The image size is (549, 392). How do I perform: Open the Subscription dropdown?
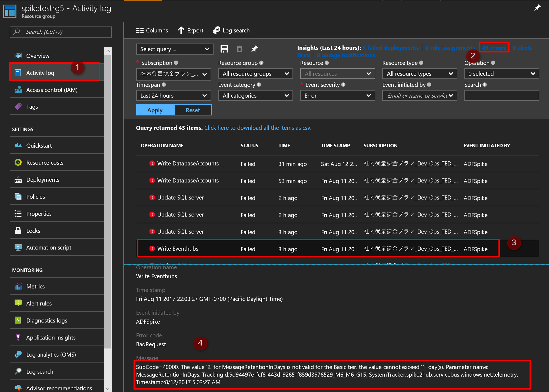(174, 74)
